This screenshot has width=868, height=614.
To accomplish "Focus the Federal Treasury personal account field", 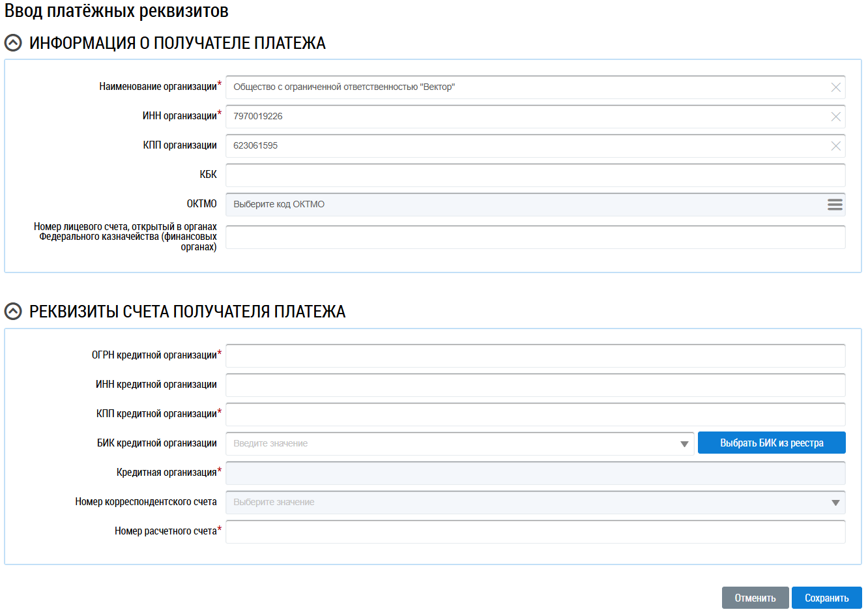I will click(x=534, y=237).
